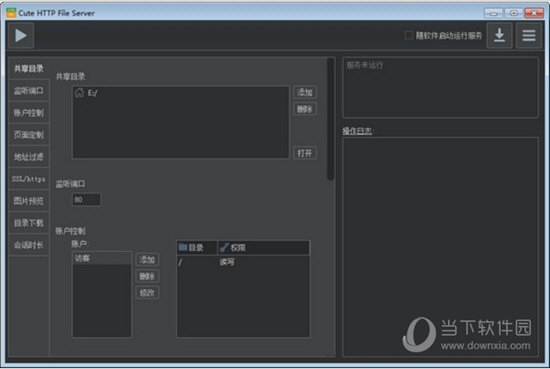Image resolution: width=550 pixels, height=369 pixels.
Task: Close the Cute HTTP File Server window
Action: click(x=534, y=13)
